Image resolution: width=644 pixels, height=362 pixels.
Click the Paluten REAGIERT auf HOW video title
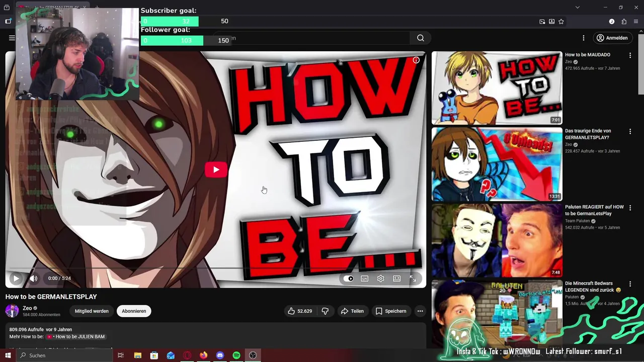click(594, 210)
